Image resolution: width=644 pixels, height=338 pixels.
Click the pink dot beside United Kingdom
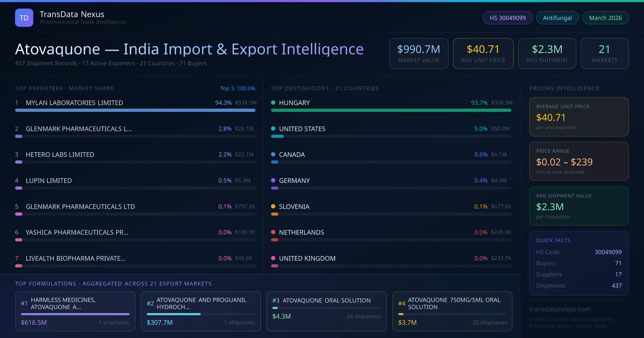click(x=273, y=258)
